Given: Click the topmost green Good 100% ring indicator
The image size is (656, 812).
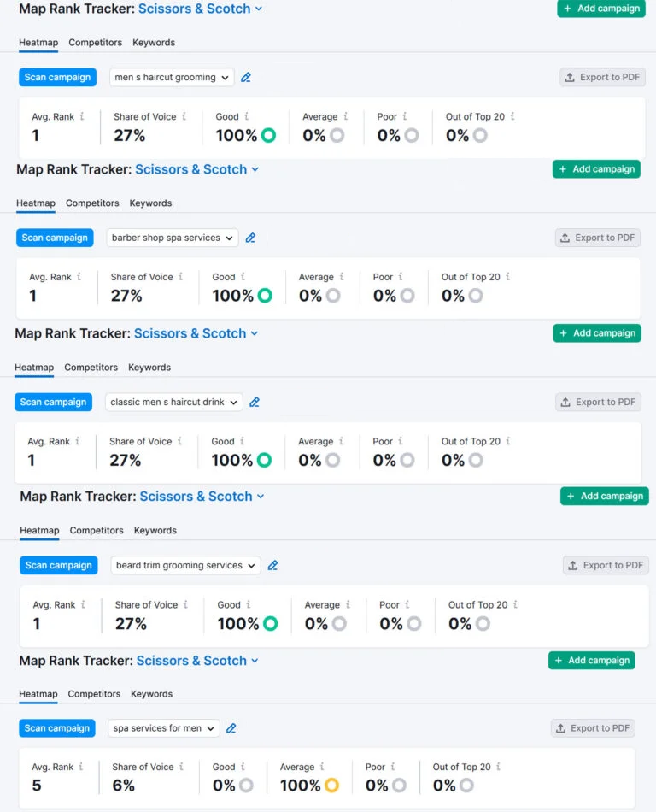Looking at the screenshot, I should point(268,135).
